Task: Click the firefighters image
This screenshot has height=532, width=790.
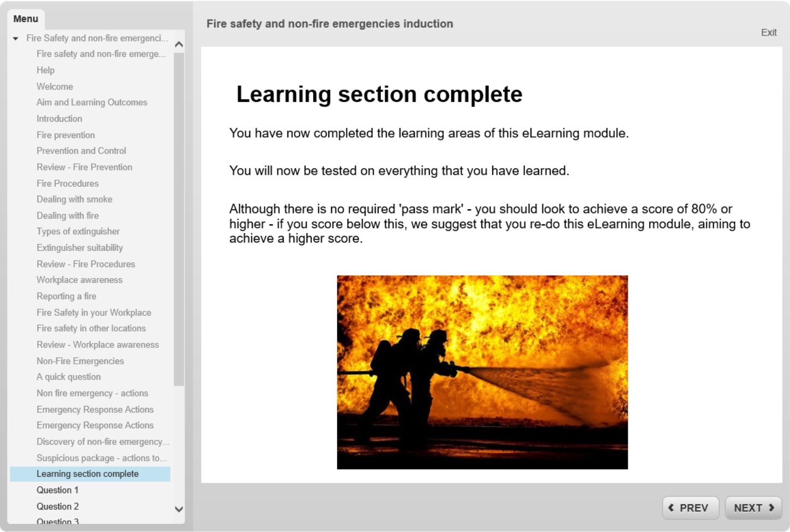Action: click(481, 372)
